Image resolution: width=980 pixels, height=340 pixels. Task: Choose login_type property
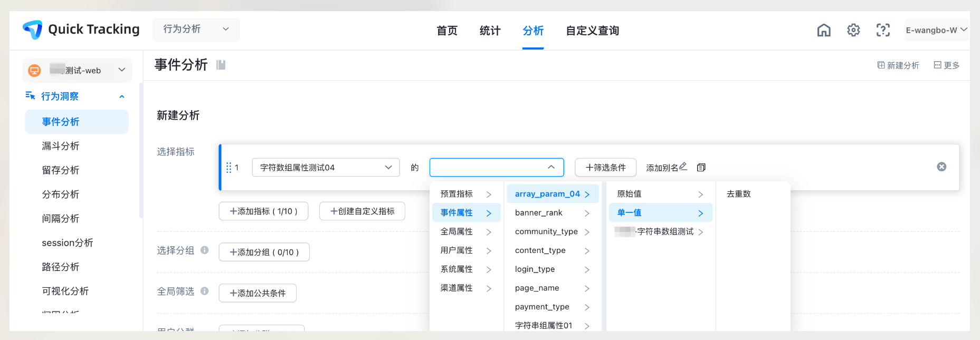coord(553,269)
